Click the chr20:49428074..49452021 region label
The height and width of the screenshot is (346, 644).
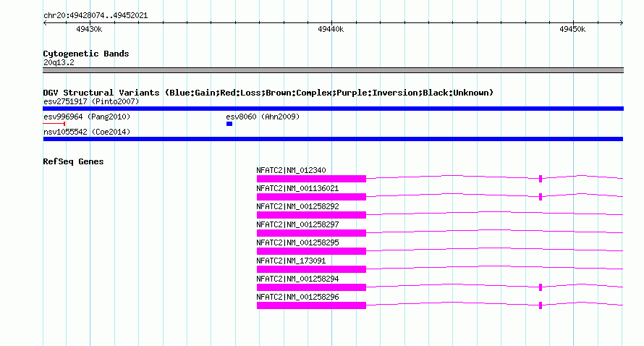click(96, 16)
